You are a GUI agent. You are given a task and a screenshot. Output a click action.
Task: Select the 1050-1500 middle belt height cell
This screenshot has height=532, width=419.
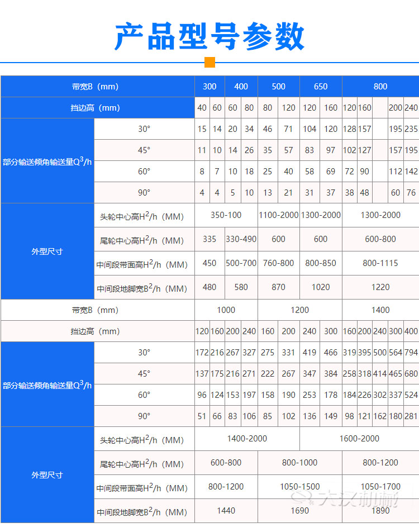[x=299, y=487]
